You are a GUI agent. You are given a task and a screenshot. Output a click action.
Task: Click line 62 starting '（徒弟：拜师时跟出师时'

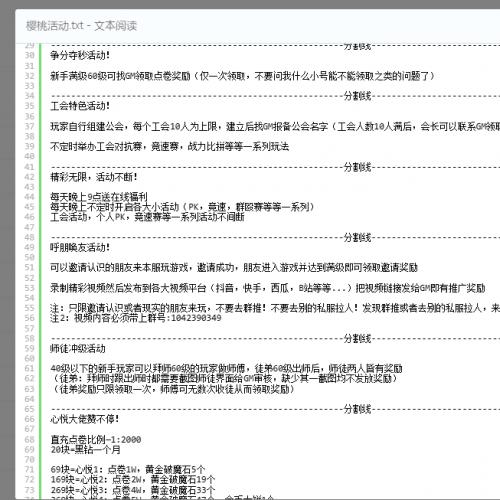[x=224, y=378]
